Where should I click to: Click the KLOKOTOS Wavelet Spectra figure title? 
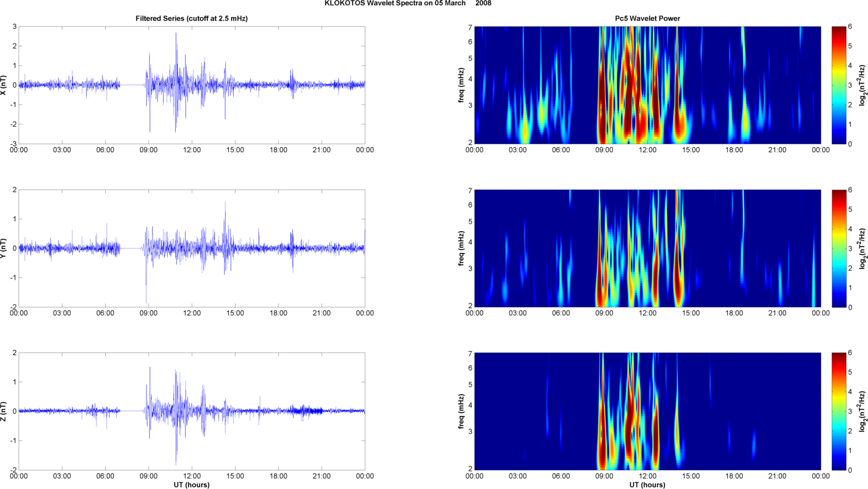pos(408,3)
